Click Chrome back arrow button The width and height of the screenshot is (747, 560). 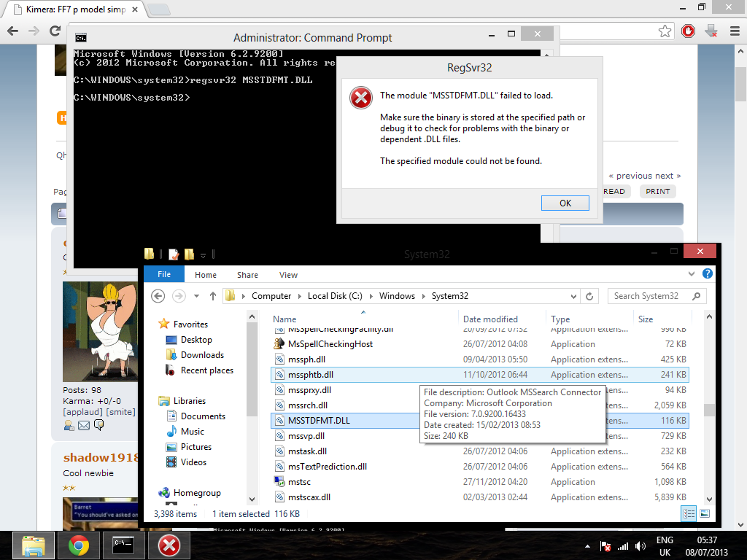[13, 31]
